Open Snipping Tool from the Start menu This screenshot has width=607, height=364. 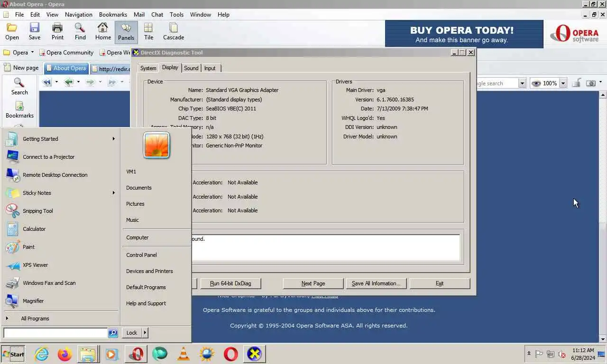pos(61,211)
